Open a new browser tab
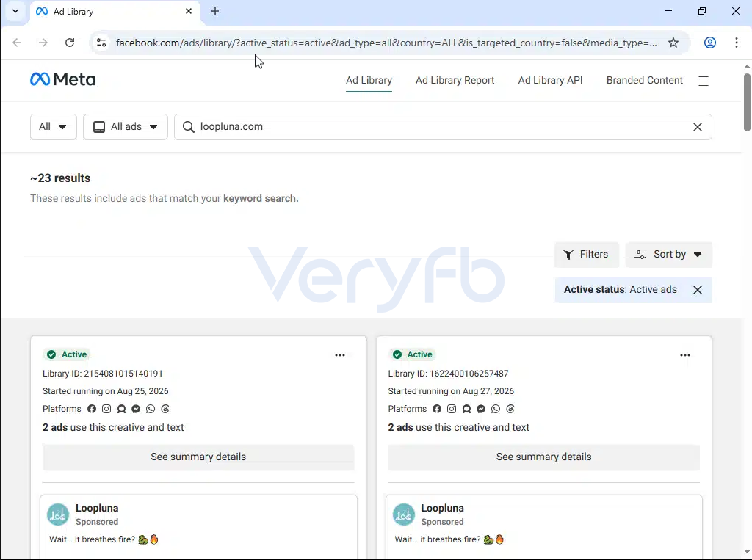This screenshot has width=752, height=560. click(x=215, y=11)
